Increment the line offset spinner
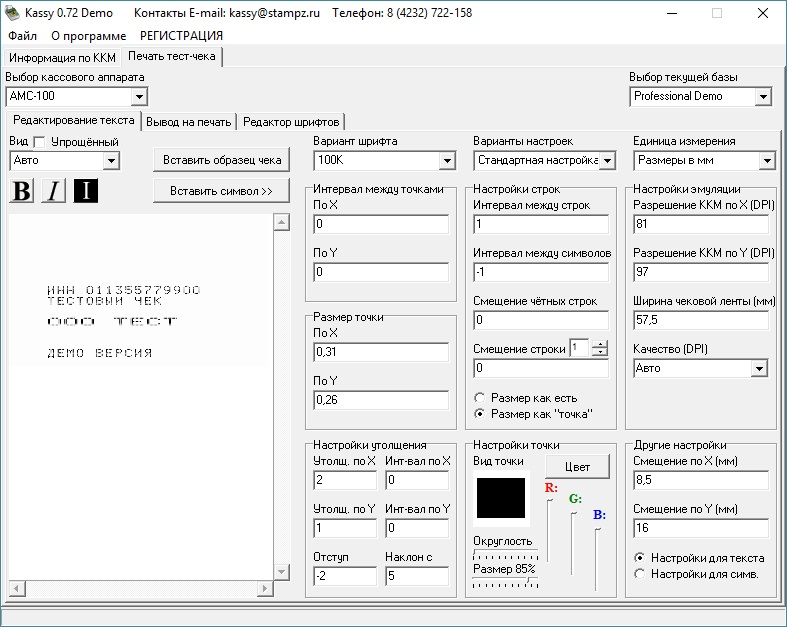The height and width of the screenshot is (627, 787). pyautogui.click(x=600, y=344)
